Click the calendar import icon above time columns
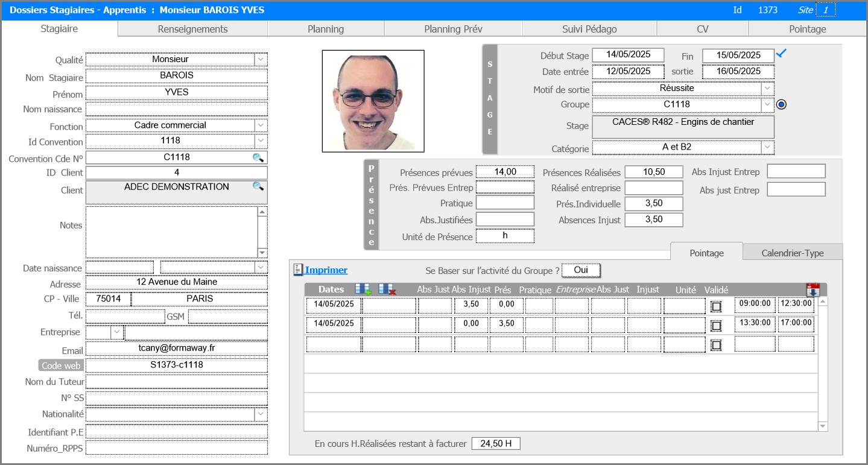The image size is (868, 465). 813,289
